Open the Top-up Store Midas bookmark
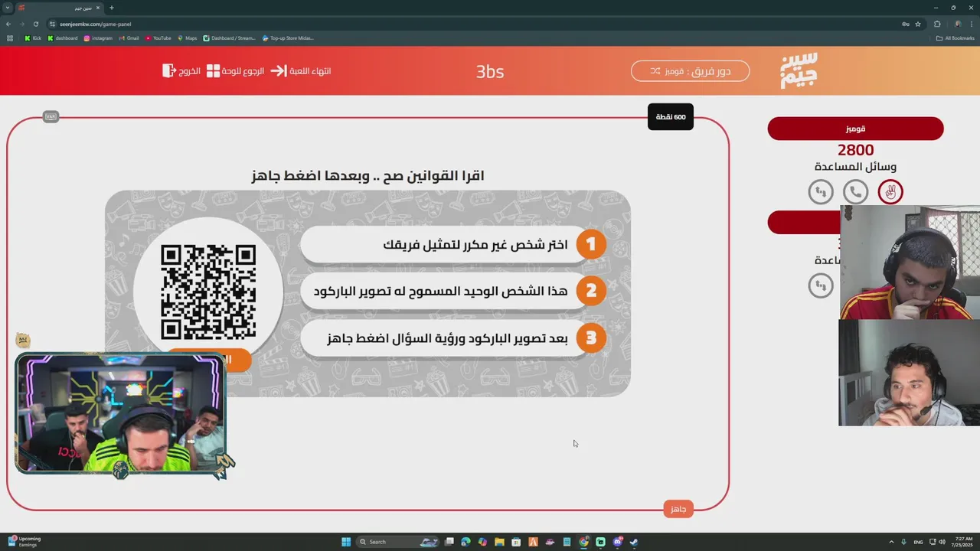 288,37
